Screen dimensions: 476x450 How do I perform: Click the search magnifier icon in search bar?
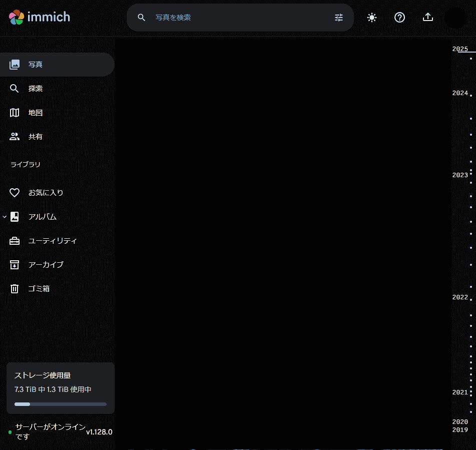pyautogui.click(x=142, y=18)
